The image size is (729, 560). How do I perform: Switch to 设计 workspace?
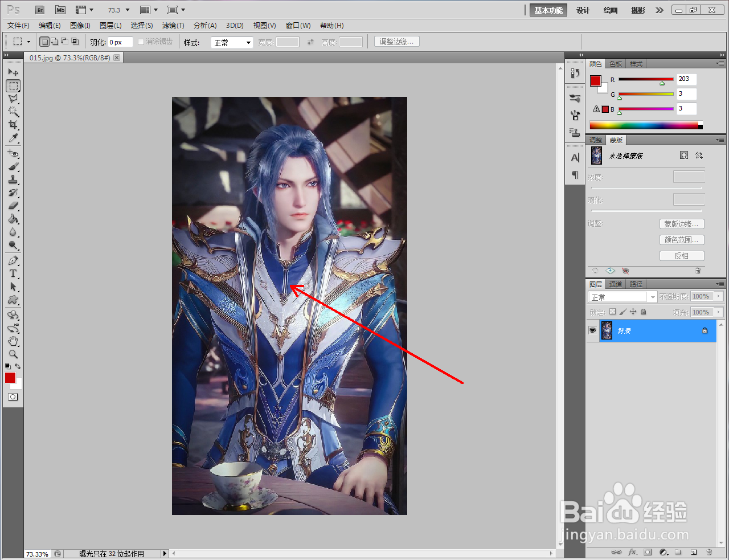click(x=583, y=10)
